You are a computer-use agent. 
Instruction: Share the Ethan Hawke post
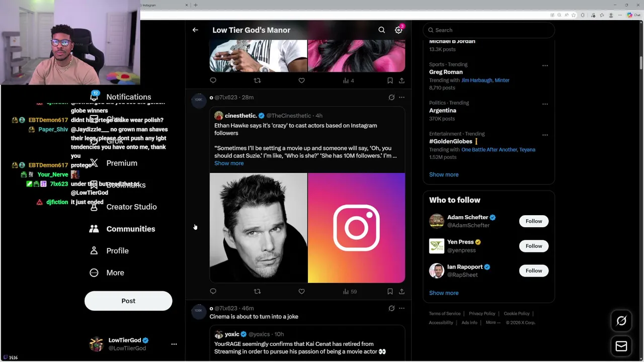click(401, 291)
